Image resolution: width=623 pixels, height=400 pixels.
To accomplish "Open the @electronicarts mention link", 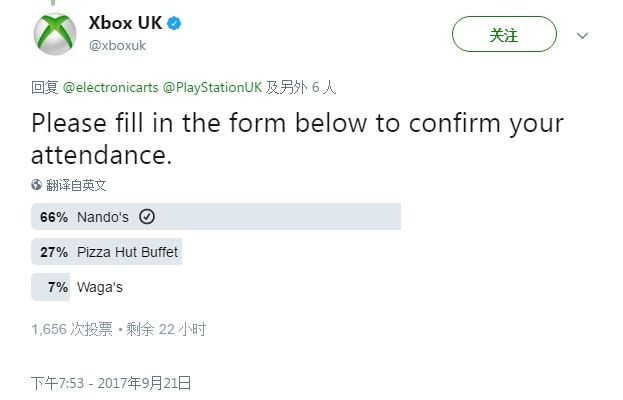I will 110,87.
